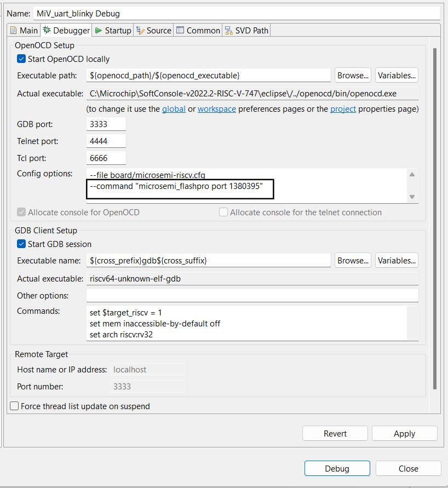This screenshot has width=448, height=488.
Task: Open the project properties link
Action: coord(343,109)
